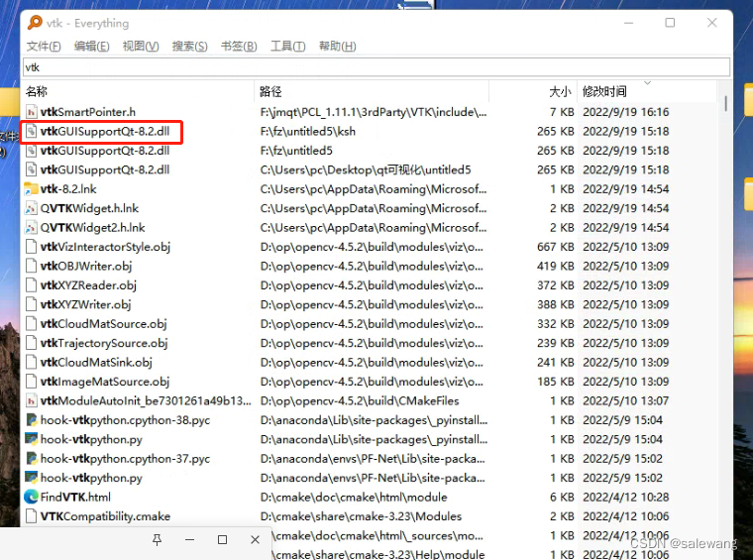Select the vtk-8.2.lnk result
The image size is (753, 560).
(x=68, y=188)
